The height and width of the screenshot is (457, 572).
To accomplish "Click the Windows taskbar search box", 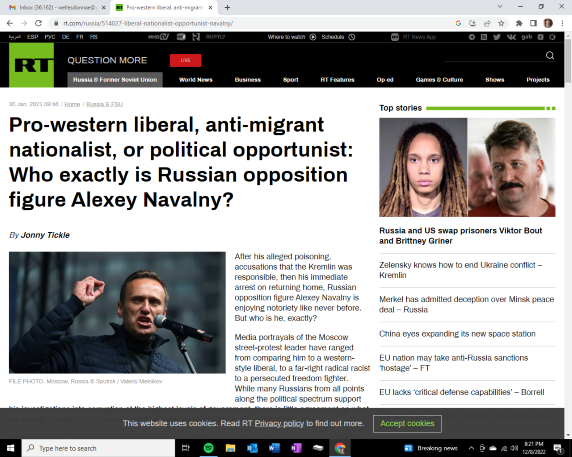I will [98, 448].
